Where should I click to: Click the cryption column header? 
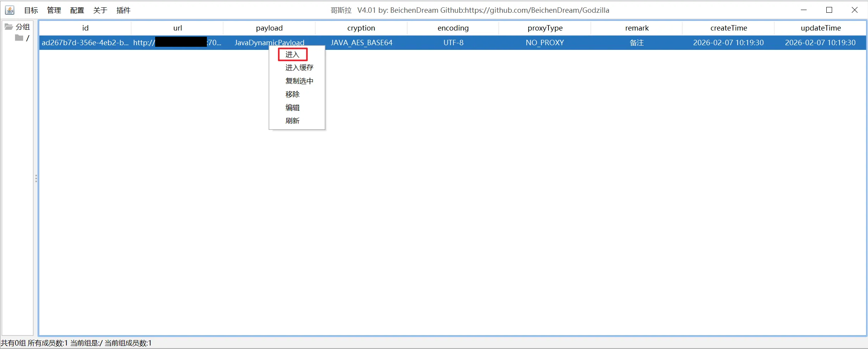[x=361, y=28]
